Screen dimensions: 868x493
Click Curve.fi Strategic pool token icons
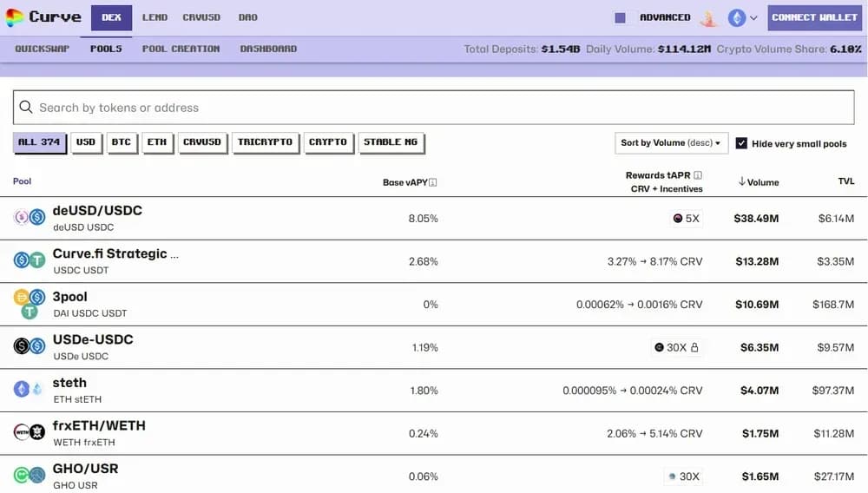click(x=30, y=260)
